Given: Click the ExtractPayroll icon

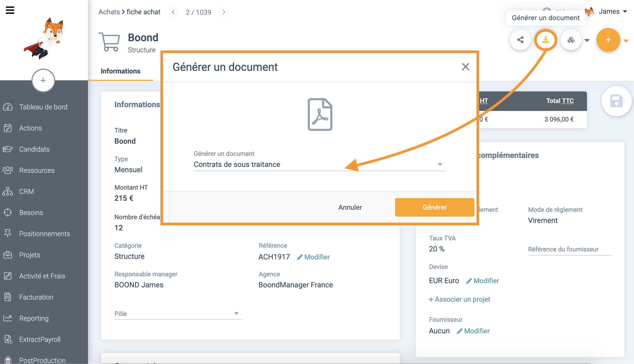Looking at the screenshot, I should tap(8, 339).
